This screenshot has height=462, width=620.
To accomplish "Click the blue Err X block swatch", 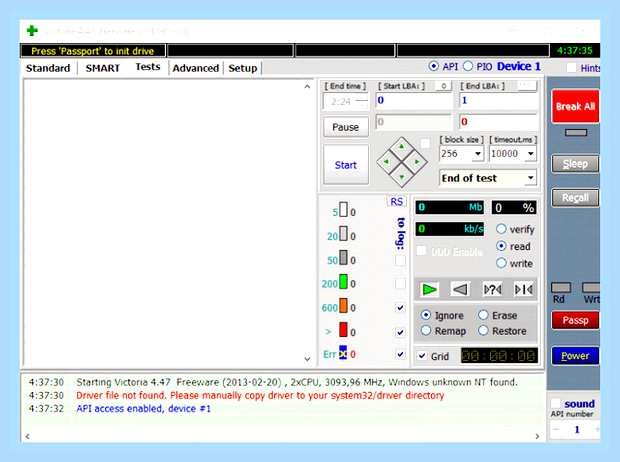I will 343,352.
